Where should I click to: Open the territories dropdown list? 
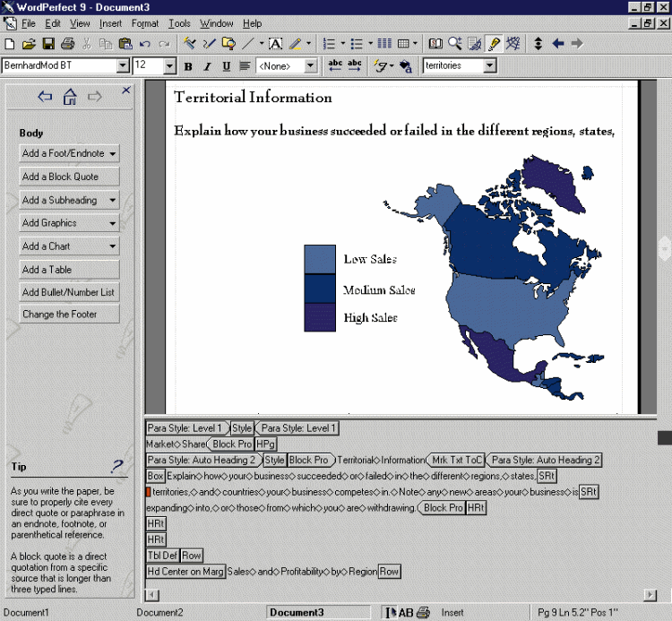[489, 66]
